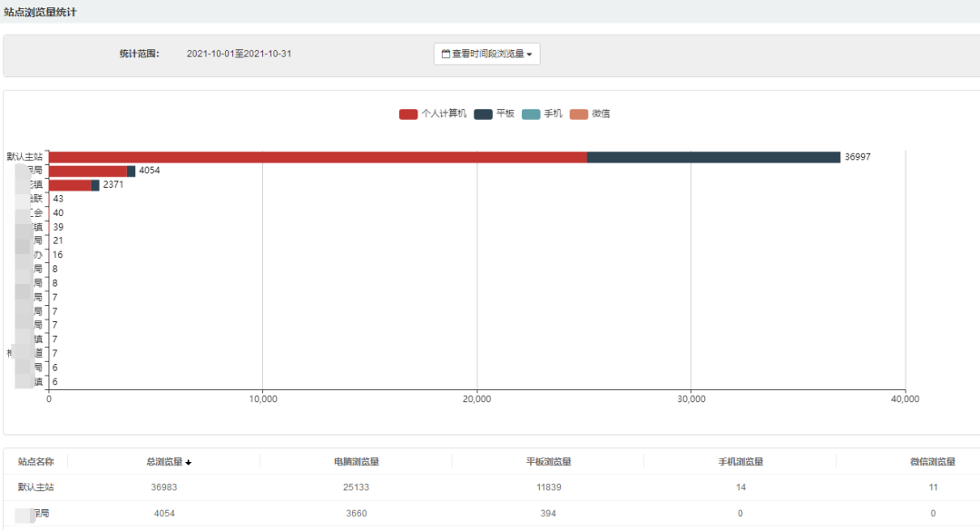Click the dark blue 平板 legend swatch
The image size is (980, 530).
click(483, 114)
